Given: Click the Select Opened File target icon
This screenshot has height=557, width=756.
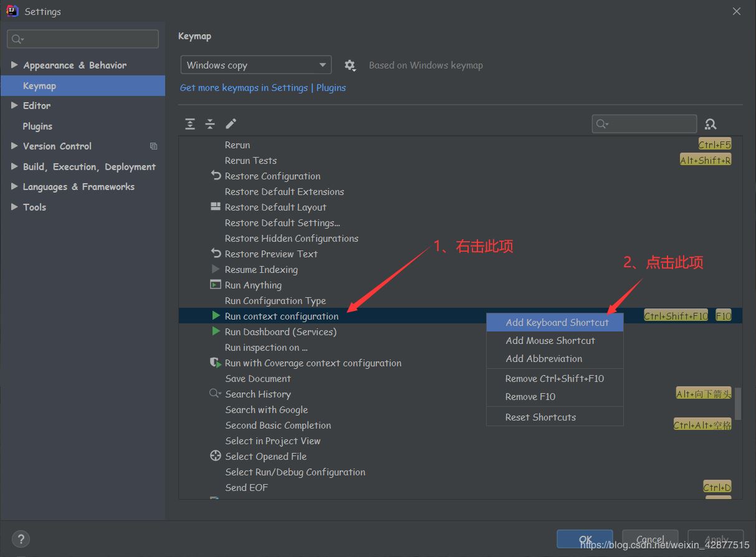Looking at the screenshot, I should coord(216,456).
